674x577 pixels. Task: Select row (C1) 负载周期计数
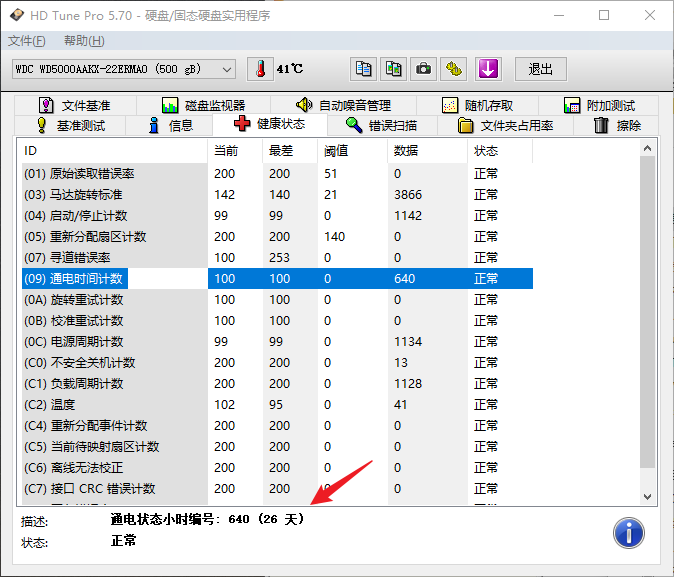[x=277, y=384]
